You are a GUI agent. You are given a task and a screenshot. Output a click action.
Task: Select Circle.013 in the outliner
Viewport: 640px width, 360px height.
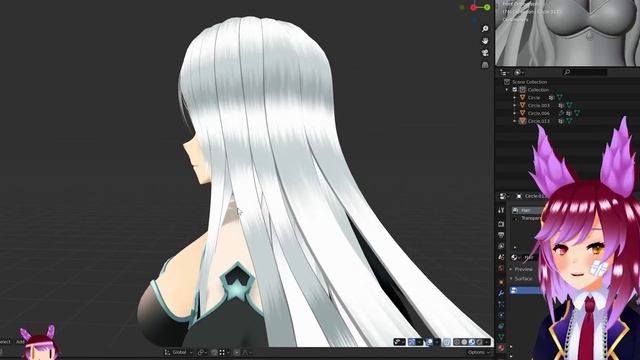[x=539, y=121]
